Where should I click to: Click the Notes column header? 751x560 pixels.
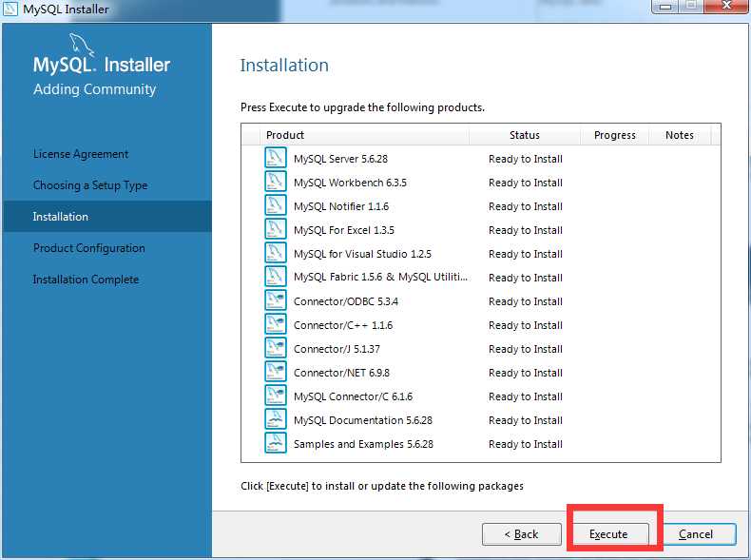pos(679,135)
